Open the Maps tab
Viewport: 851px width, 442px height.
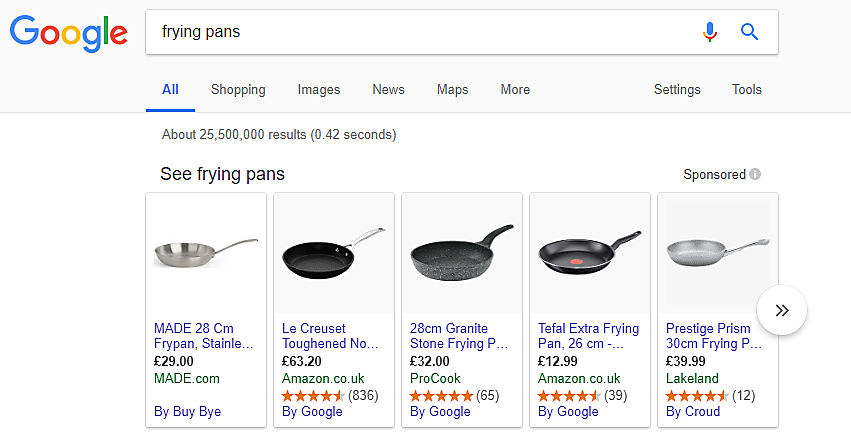pyautogui.click(x=452, y=90)
